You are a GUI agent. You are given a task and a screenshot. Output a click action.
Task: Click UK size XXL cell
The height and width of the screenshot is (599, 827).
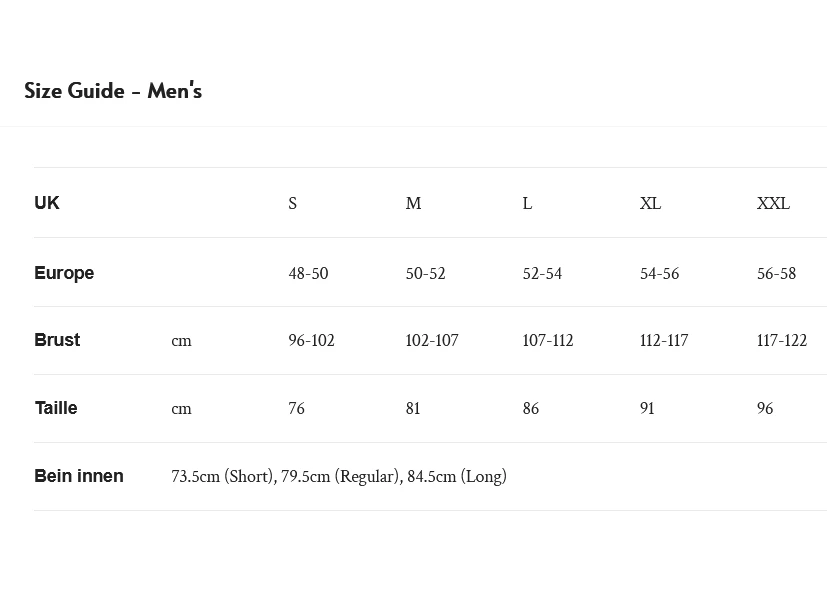pyautogui.click(x=773, y=203)
